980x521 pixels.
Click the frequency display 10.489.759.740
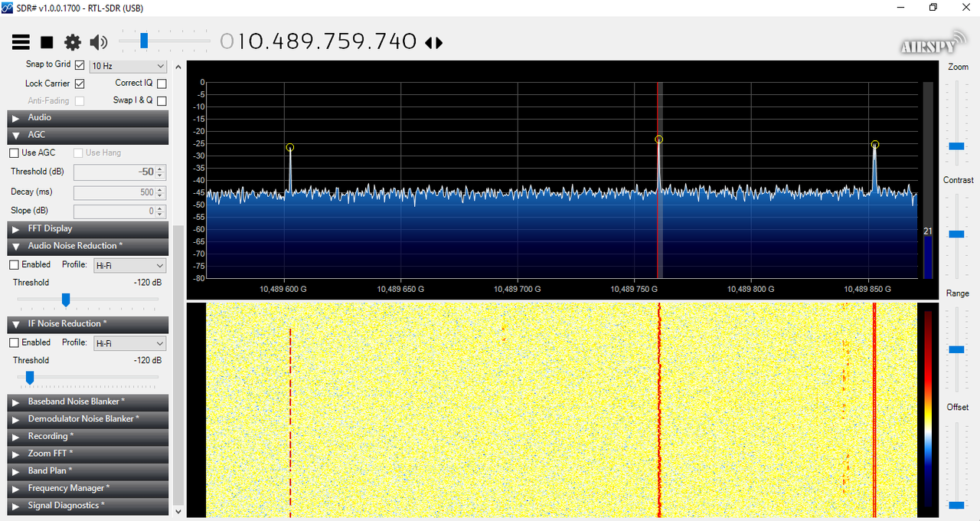coord(318,41)
